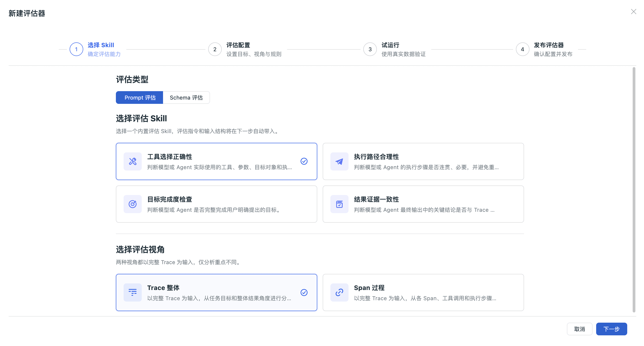Go to step 4 circle 发布评估器
644x346 pixels.
(x=522, y=49)
